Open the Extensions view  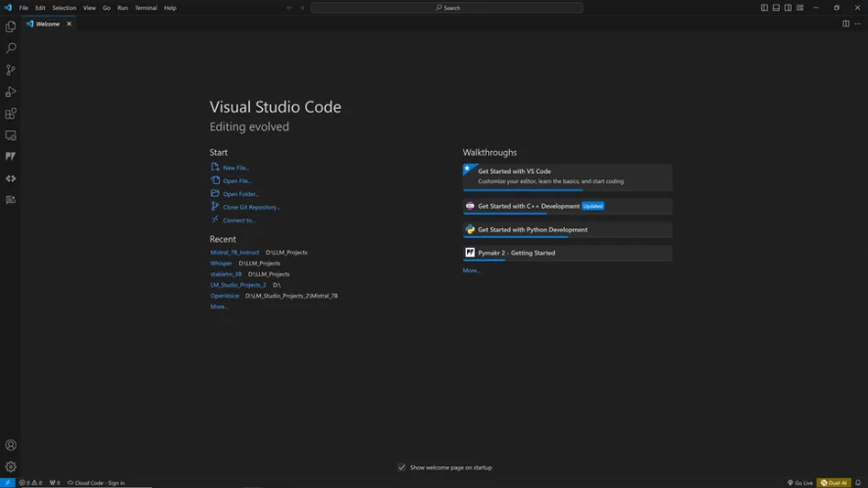[x=10, y=114]
